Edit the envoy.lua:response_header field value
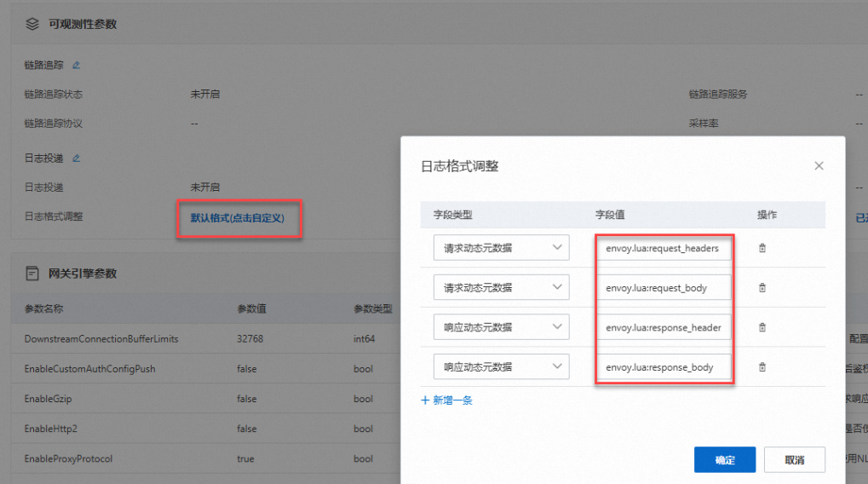 click(664, 328)
